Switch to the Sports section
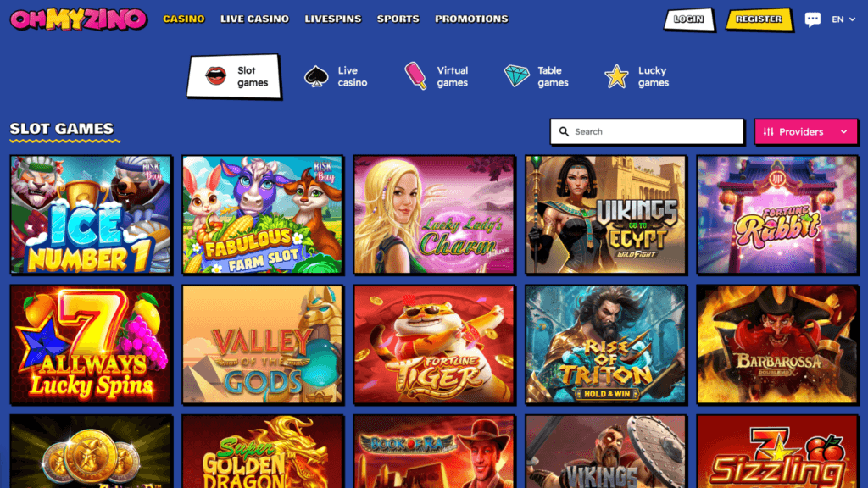 click(398, 19)
